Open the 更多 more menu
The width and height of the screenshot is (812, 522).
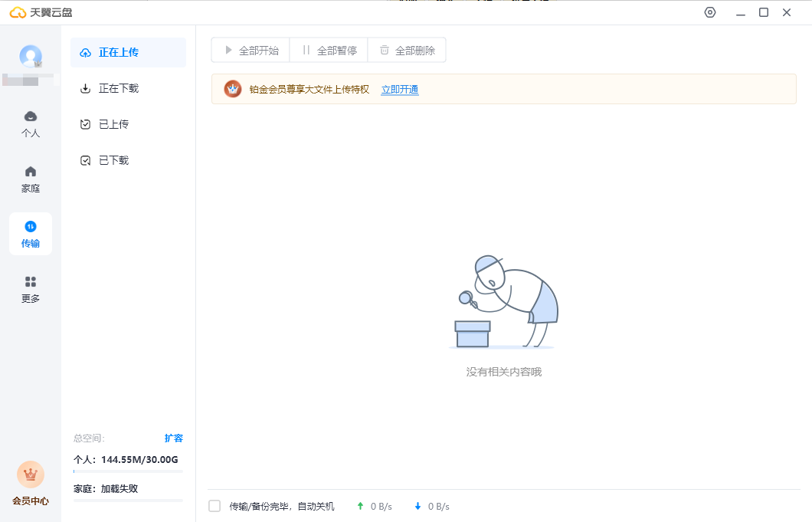tap(31, 289)
